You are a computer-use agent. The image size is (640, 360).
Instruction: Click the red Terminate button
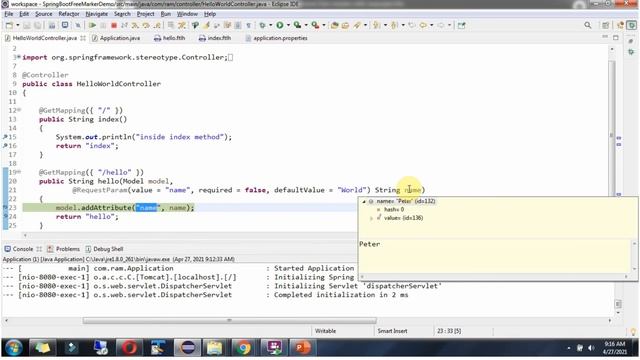pyautogui.click(x=114, y=25)
